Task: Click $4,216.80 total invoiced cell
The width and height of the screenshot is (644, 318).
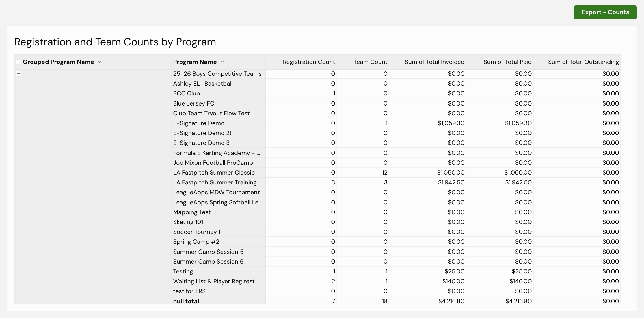Action: pyautogui.click(x=451, y=301)
